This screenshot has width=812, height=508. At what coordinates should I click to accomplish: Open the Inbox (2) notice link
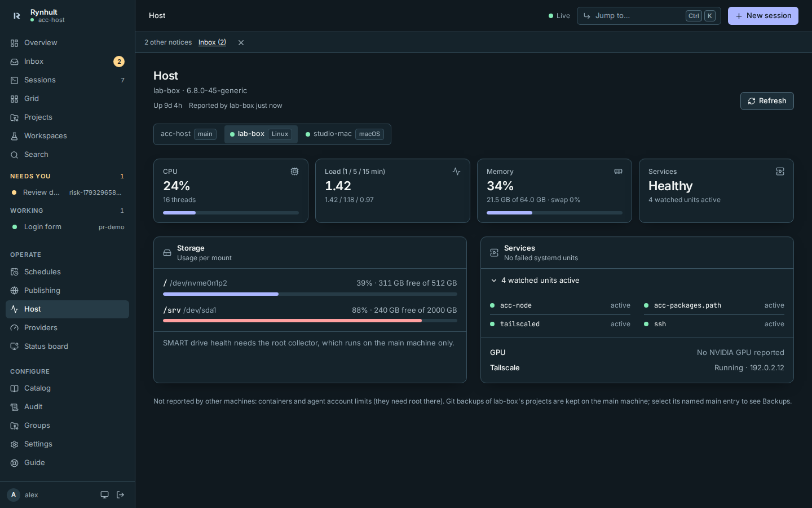click(x=212, y=43)
